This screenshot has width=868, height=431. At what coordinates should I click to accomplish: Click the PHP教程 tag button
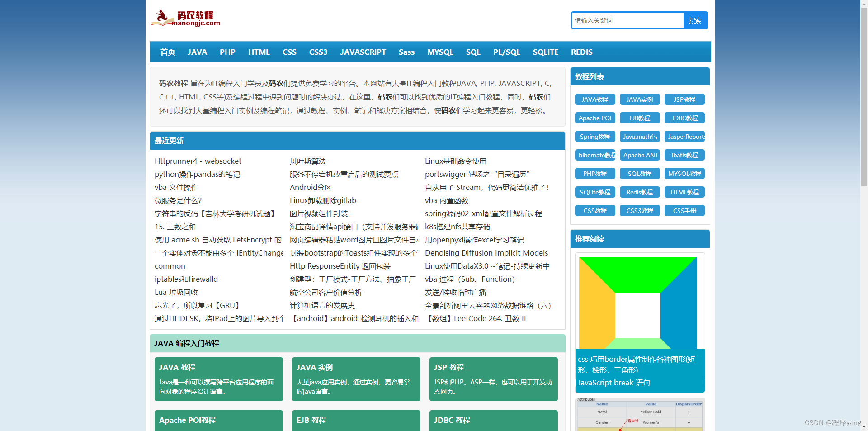[595, 174]
